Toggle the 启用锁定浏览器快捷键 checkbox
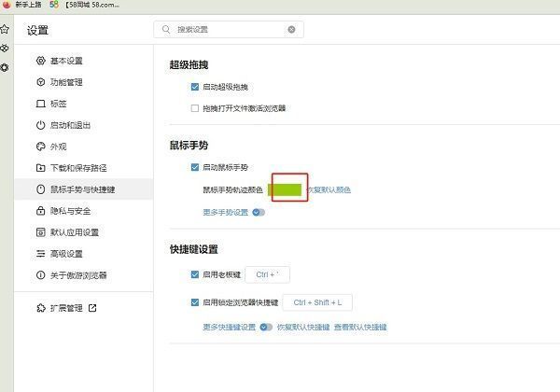560x392 pixels. [195, 302]
